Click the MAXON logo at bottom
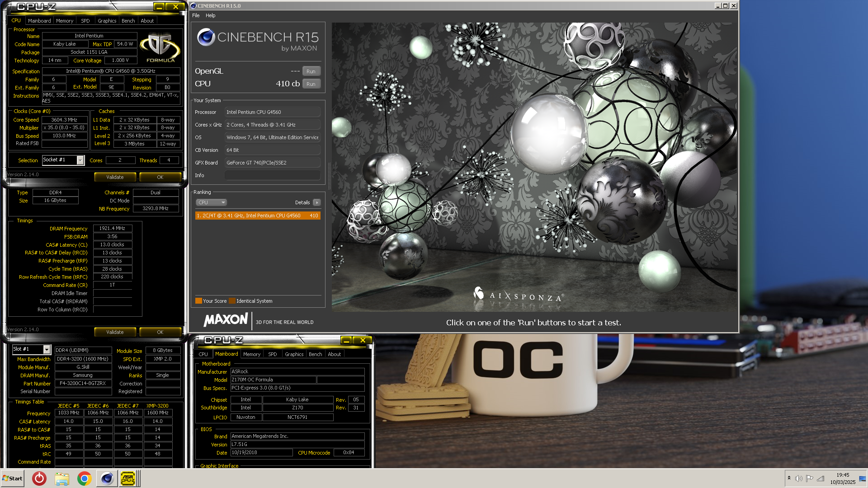Screen dimensions: 868x488 pos(226,320)
